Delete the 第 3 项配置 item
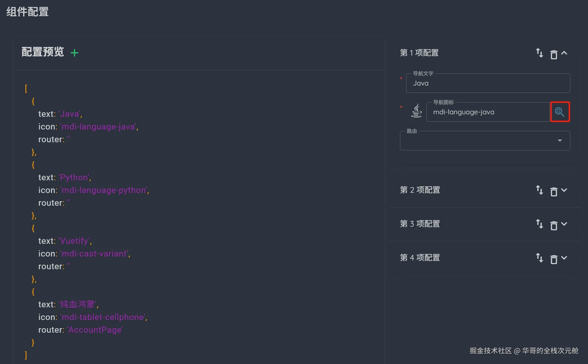588x364 pixels. click(554, 225)
